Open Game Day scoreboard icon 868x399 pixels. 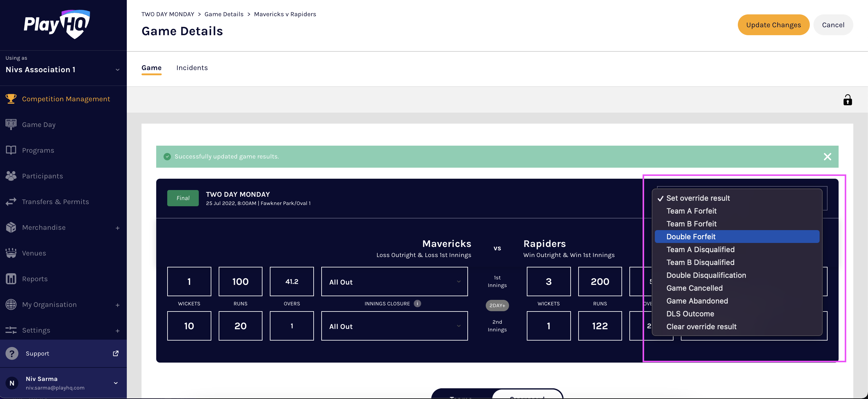pos(11,124)
